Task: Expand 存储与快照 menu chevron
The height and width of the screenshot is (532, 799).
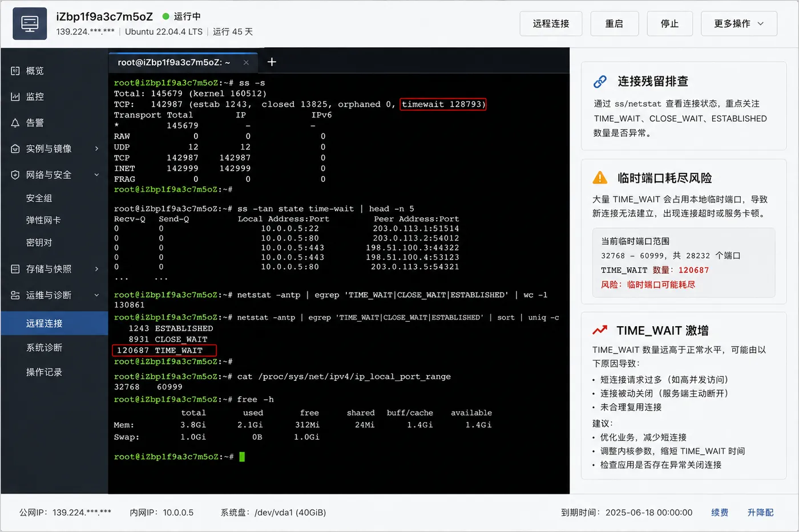Action: (96, 269)
